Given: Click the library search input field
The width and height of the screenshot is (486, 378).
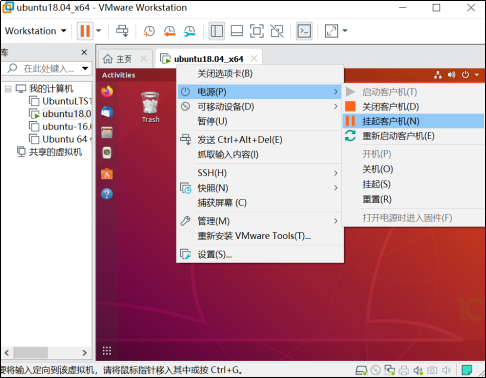Looking at the screenshot, I should tap(48, 68).
